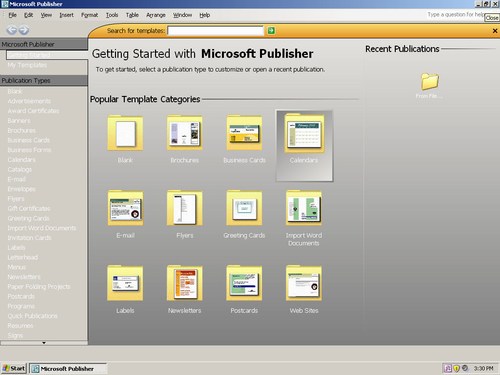Choose Paper Folding Projects in sidebar
The width and height of the screenshot is (500, 375).
39,287
